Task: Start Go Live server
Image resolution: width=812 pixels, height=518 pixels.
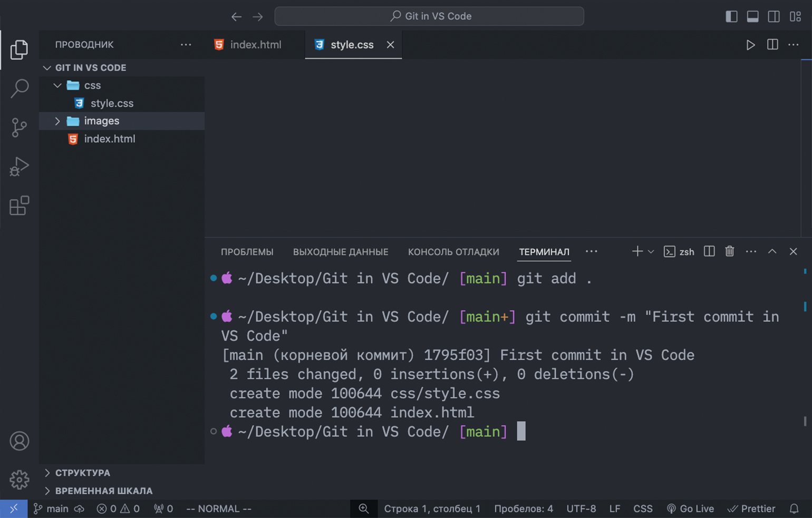Action: 690,509
